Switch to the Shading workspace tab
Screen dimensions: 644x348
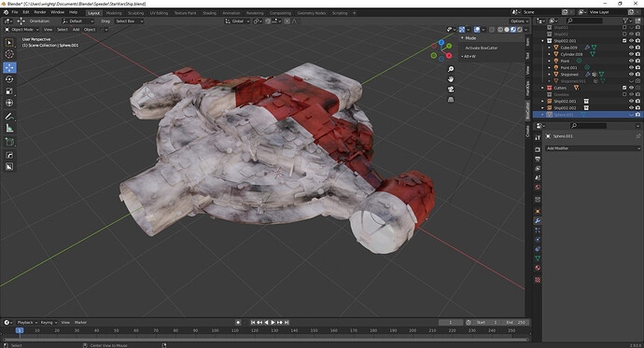(x=209, y=13)
